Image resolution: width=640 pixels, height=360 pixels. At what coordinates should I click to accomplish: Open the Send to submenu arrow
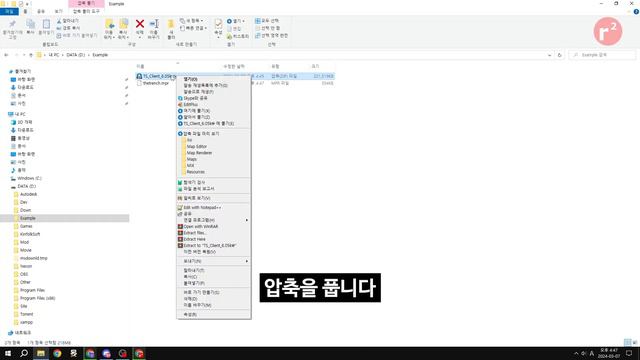(247, 261)
